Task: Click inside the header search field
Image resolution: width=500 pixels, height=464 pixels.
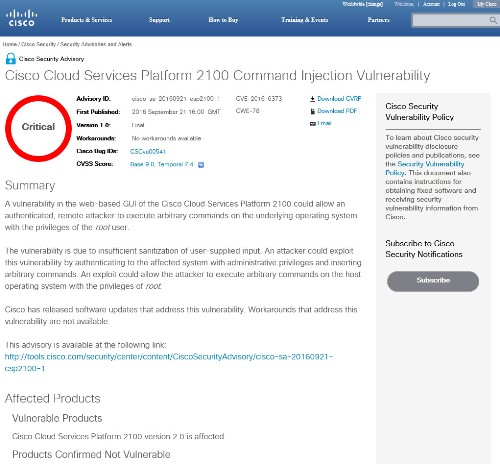Action: (451, 20)
